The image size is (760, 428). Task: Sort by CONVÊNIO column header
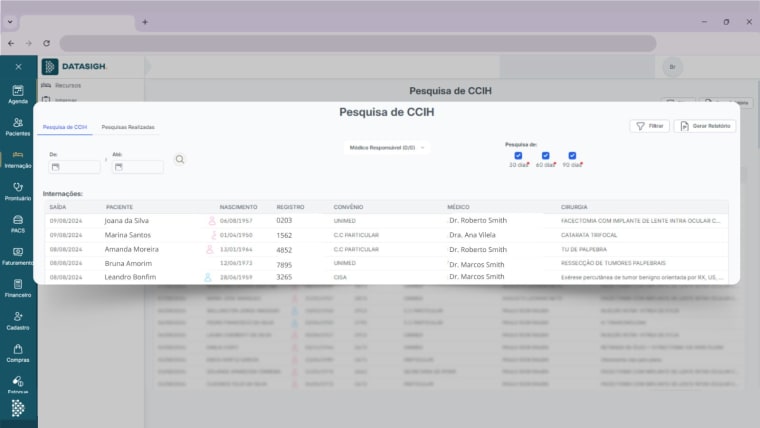pyautogui.click(x=348, y=207)
